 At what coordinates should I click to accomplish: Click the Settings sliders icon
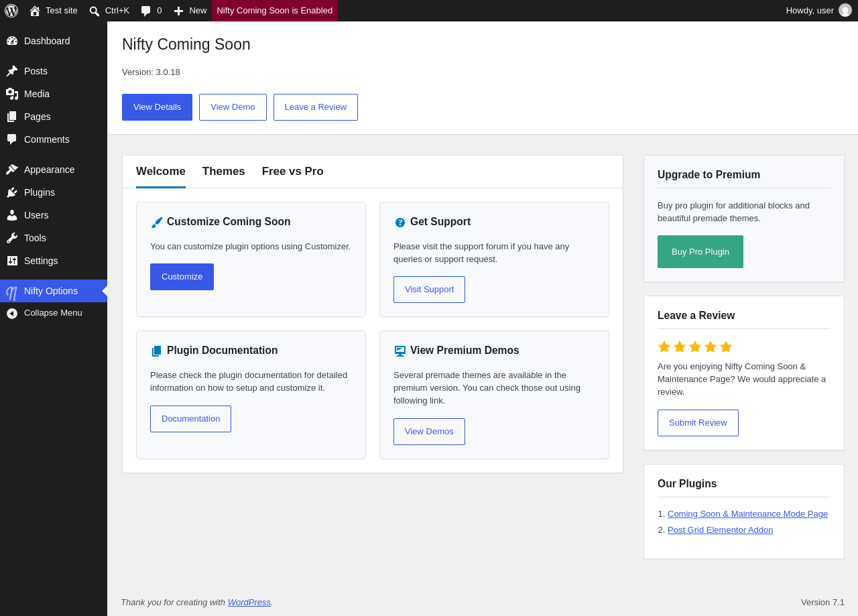click(12, 261)
